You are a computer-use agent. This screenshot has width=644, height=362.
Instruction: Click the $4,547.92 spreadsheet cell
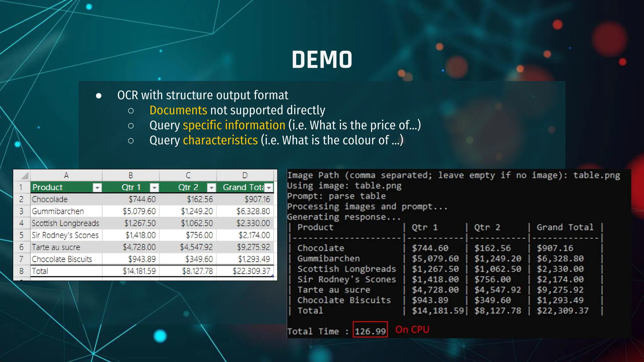click(188, 247)
